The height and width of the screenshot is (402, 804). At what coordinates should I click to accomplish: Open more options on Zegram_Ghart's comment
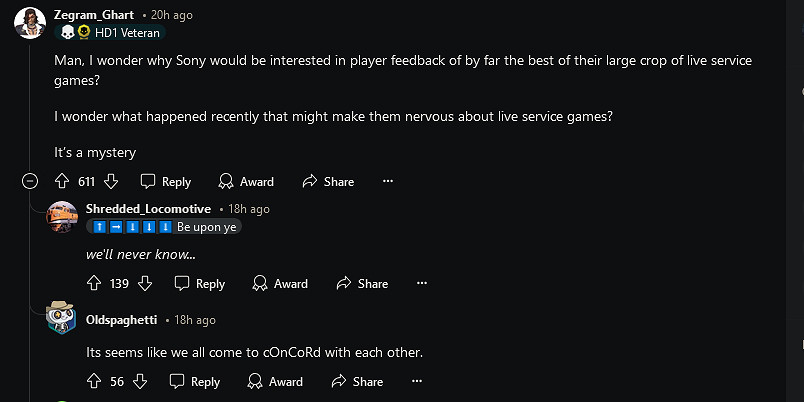(x=388, y=181)
